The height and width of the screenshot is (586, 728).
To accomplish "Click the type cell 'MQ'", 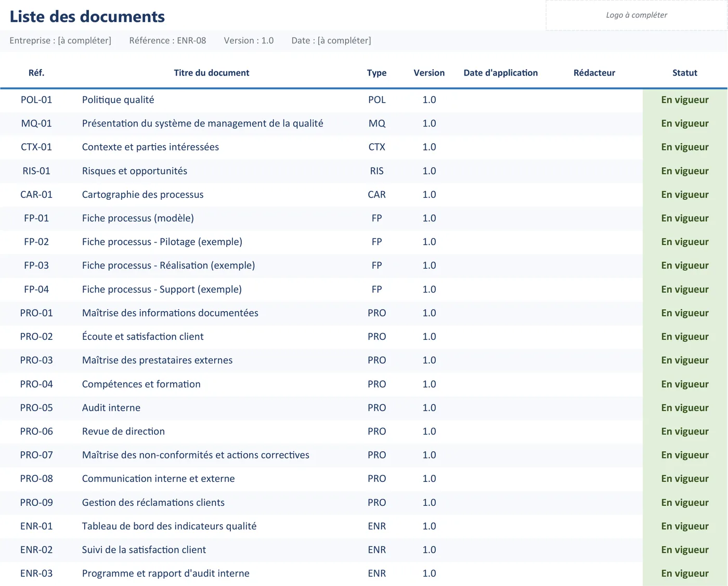I will [x=377, y=123].
